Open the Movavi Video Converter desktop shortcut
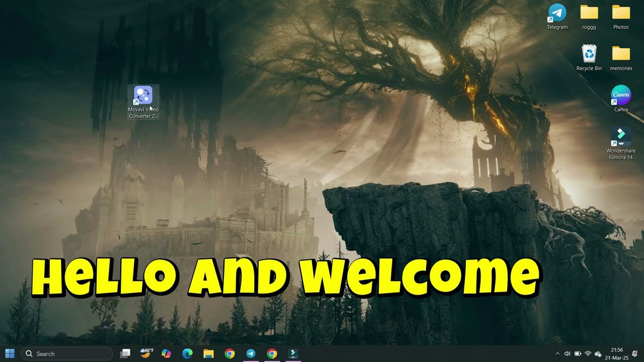Viewport: 644px width, 362px height. click(x=143, y=102)
